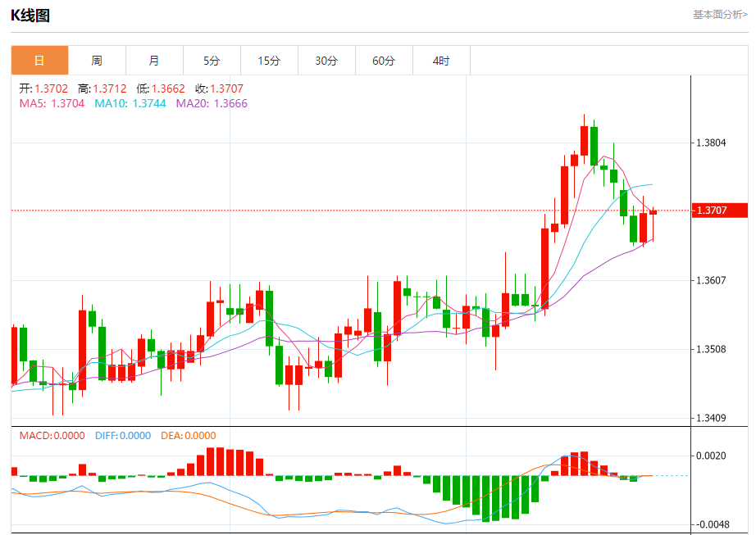Click the 1.3409 price axis label

[711, 418]
